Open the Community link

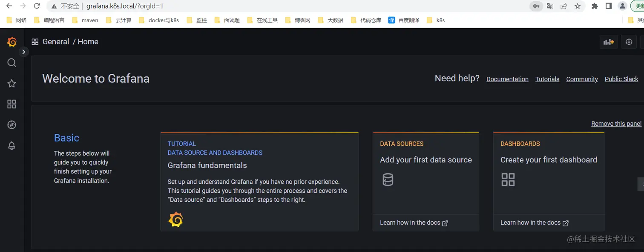(582, 79)
